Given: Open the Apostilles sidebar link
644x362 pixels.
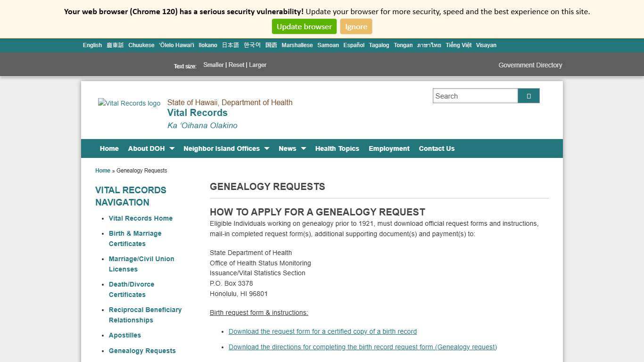Looking at the screenshot, I should pyautogui.click(x=124, y=335).
